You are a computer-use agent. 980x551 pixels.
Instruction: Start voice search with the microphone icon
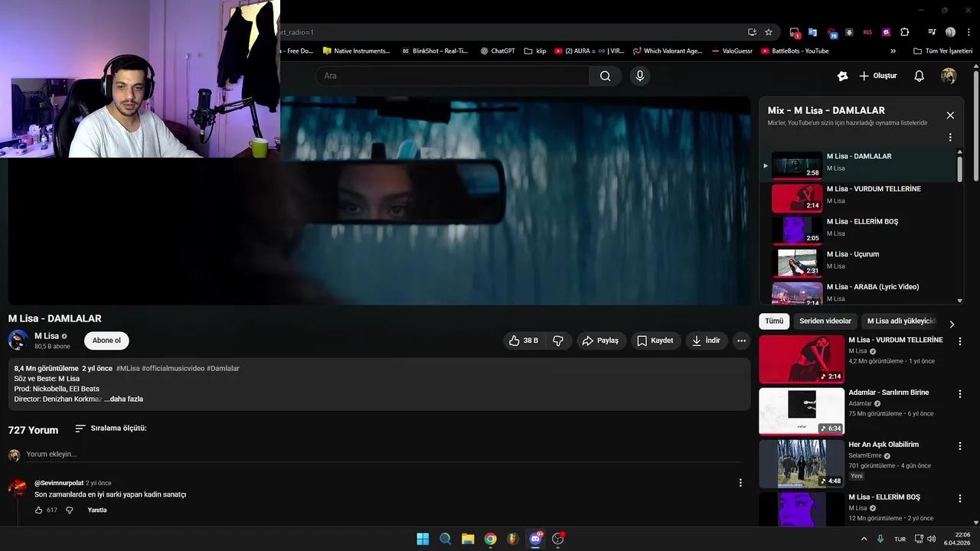click(640, 76)
